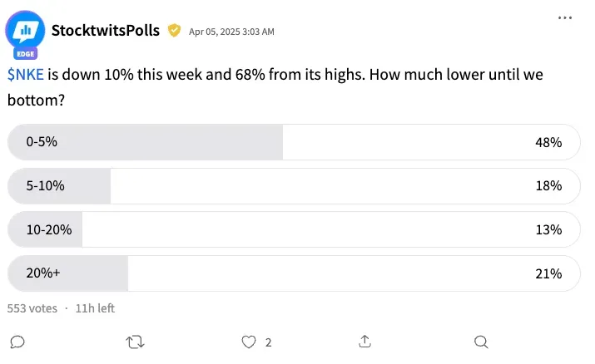Viewport: 595px width, 364px height.
Task: Click the StocktwitsPolls avatar image
Action: point(25,30)
